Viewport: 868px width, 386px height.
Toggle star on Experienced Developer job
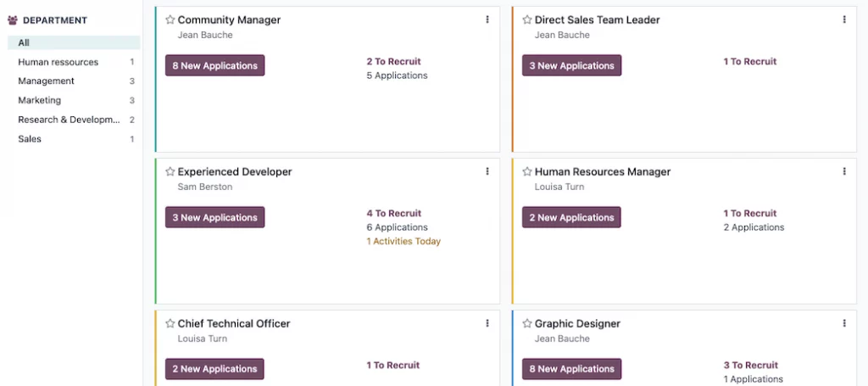pos(170,171)
